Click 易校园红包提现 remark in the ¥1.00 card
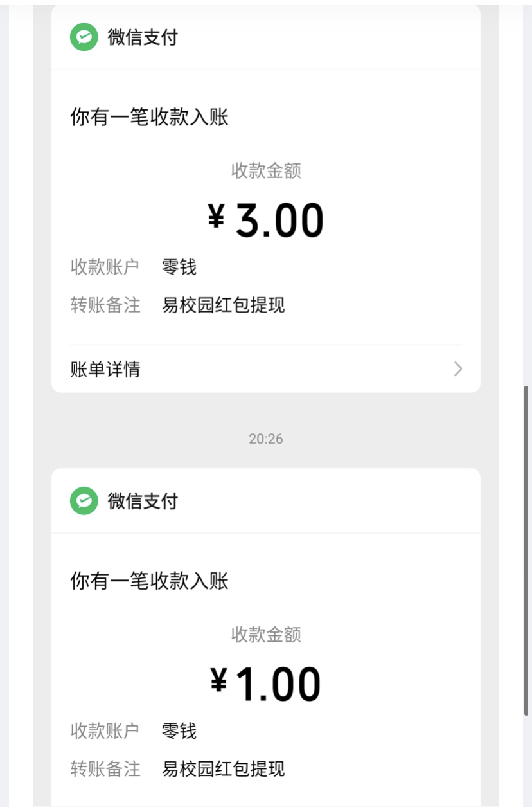 point(224,768)
